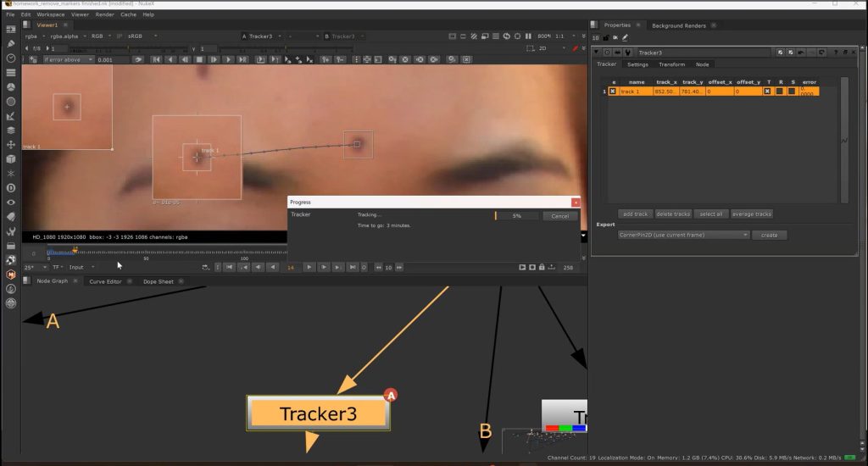Screen dimensions: 868x466
Task: Toggle the T translate checkbox for track 1
Action: [767, 92]
